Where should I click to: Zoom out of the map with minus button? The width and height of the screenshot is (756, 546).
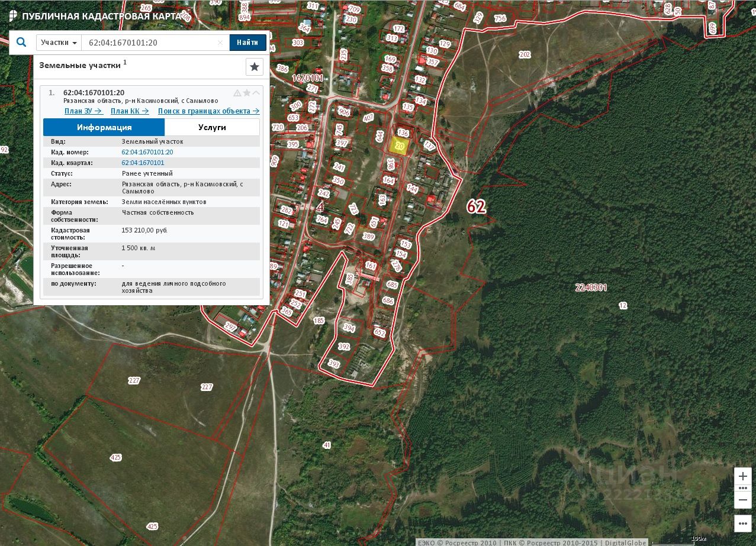[x=743, y=500]
